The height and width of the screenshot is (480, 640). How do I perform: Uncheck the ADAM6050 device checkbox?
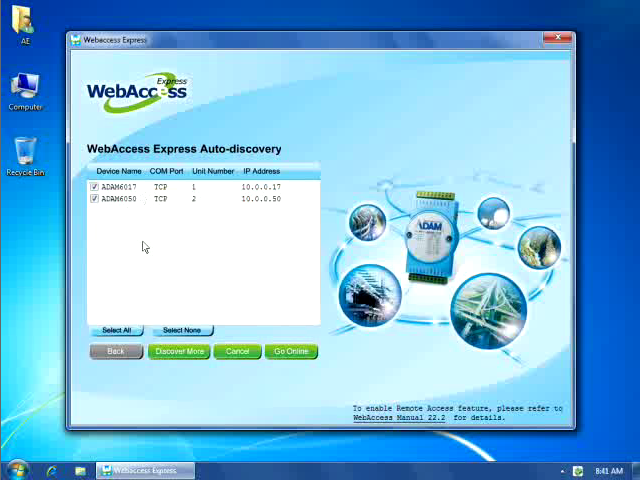pyautogui.click(x=94, y=199)
